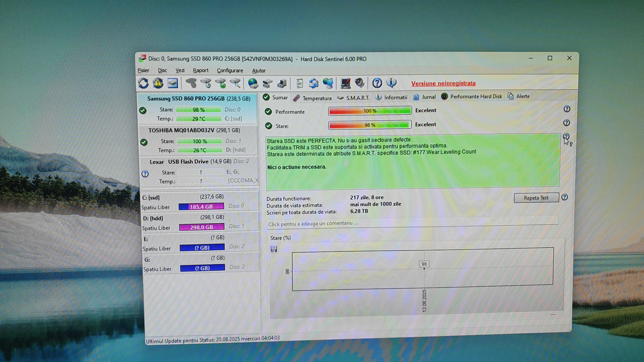Switch to the Informatii tab
Screen dimensions: 644x362
point(391,97)
